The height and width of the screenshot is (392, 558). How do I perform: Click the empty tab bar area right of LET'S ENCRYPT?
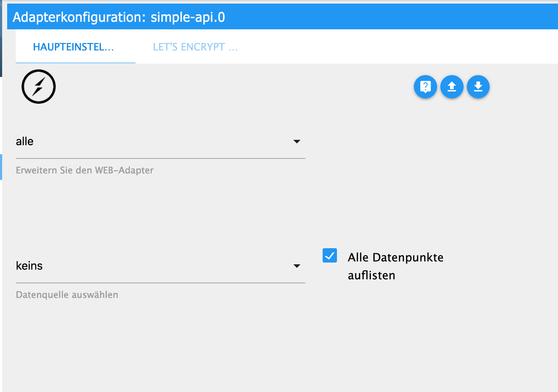pos(393,47)
